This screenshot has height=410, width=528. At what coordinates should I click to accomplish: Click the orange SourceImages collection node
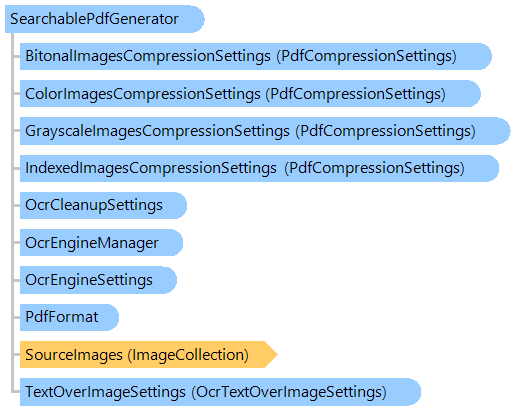(148, 354)
